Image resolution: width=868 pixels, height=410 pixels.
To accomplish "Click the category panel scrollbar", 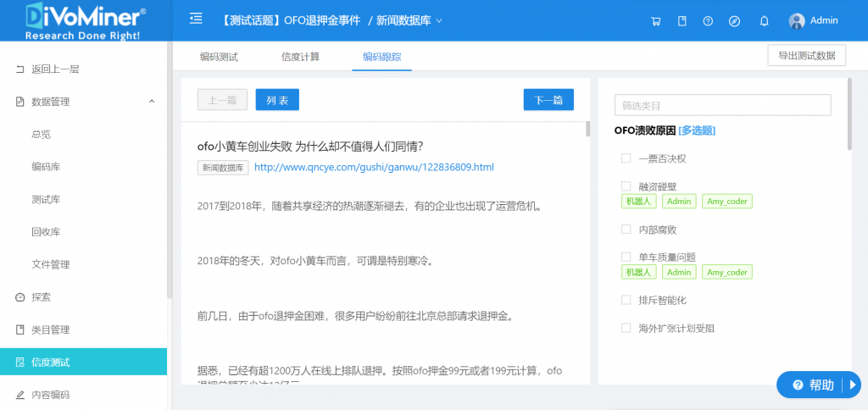I will coord(849,114).
